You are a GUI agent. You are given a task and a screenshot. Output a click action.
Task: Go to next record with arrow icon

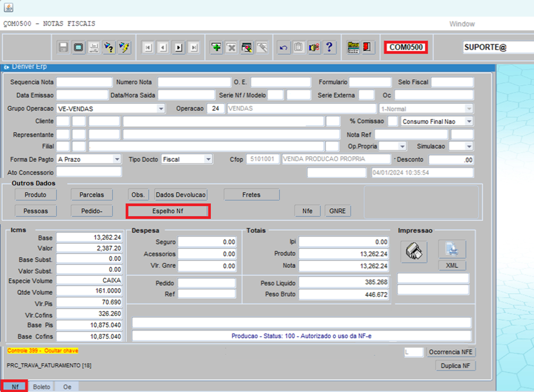click(179, 47)
